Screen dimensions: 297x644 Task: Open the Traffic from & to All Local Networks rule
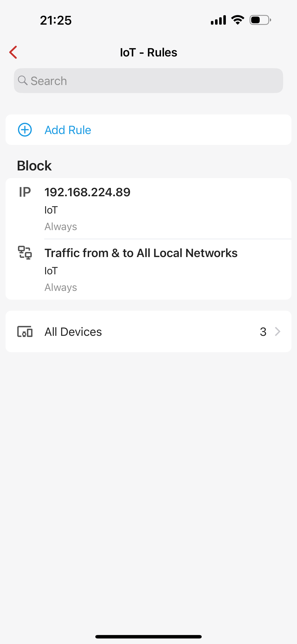[141, 253]
